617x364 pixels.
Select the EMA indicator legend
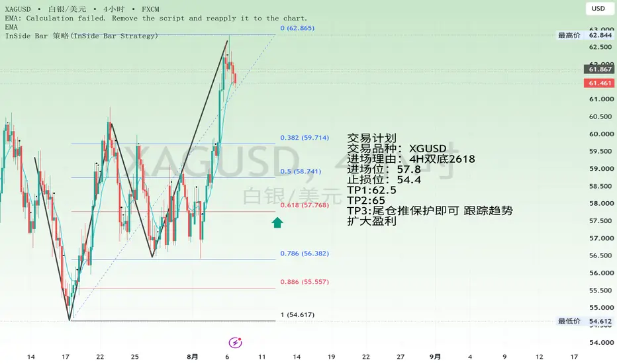click(11, 27)
